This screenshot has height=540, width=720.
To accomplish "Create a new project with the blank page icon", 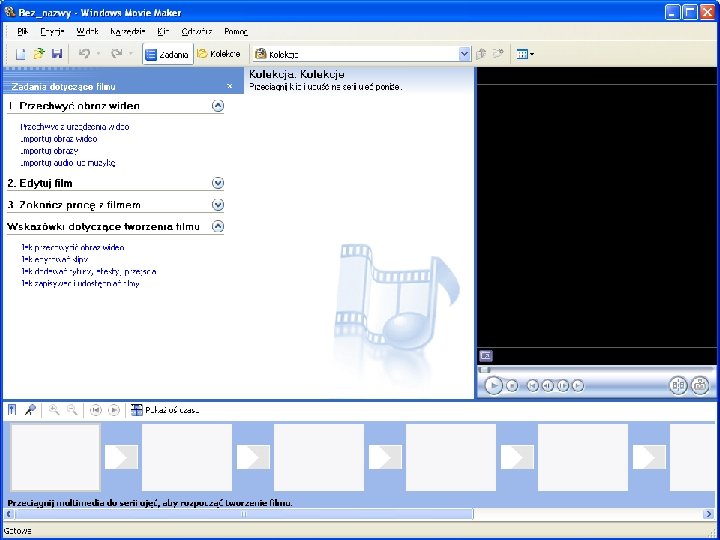I will point(21,54).
